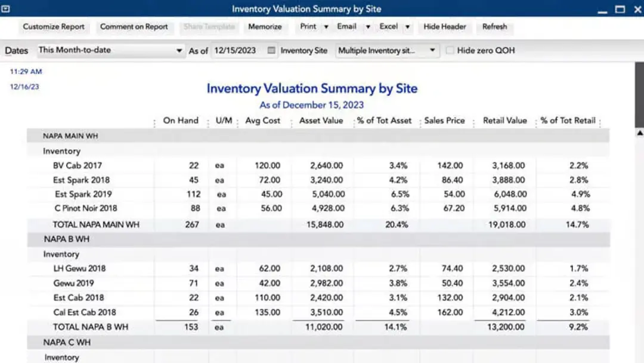Click the % of Tot Asset header

tap(384, 121)
